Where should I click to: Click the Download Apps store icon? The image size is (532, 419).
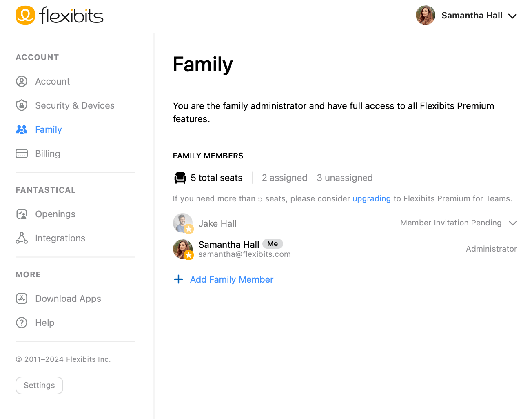22,299
